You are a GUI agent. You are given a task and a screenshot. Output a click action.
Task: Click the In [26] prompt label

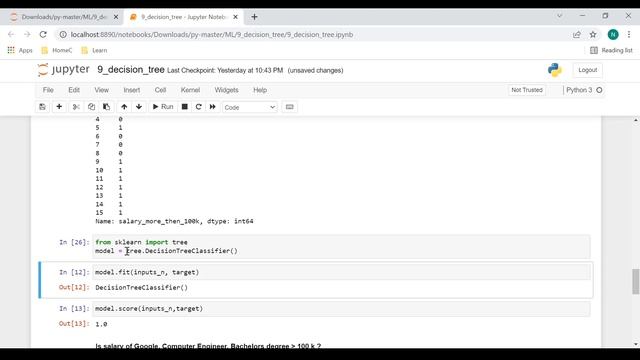(x=74, y=242)
